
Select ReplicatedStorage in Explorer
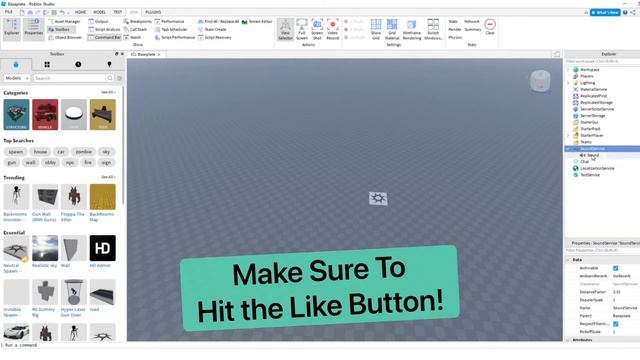[x=596, y=102]
